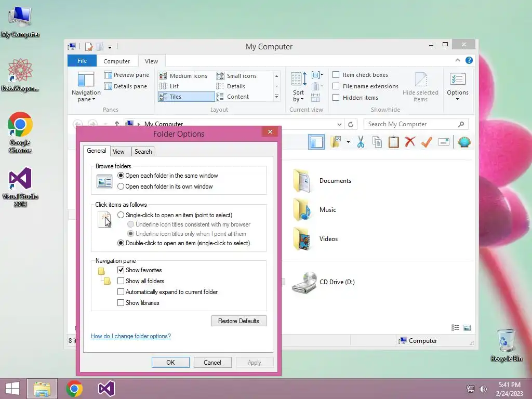Screen dimensions: 532x399
Task: Click the Cancel button
Action: point(212,362)
